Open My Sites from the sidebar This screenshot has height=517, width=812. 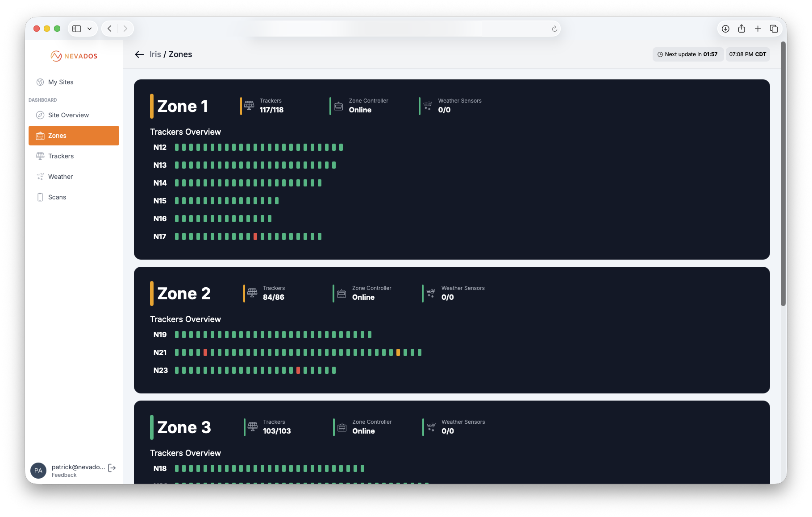[60, 82]
